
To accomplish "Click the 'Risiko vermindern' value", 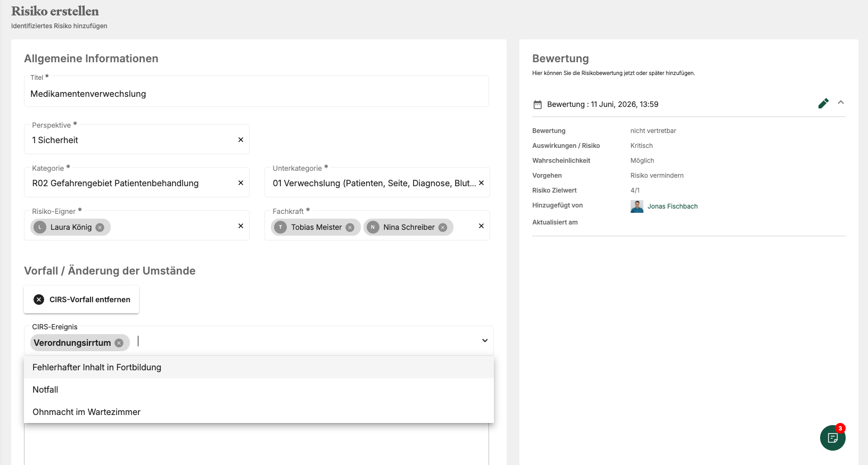I will coord(657,176).
